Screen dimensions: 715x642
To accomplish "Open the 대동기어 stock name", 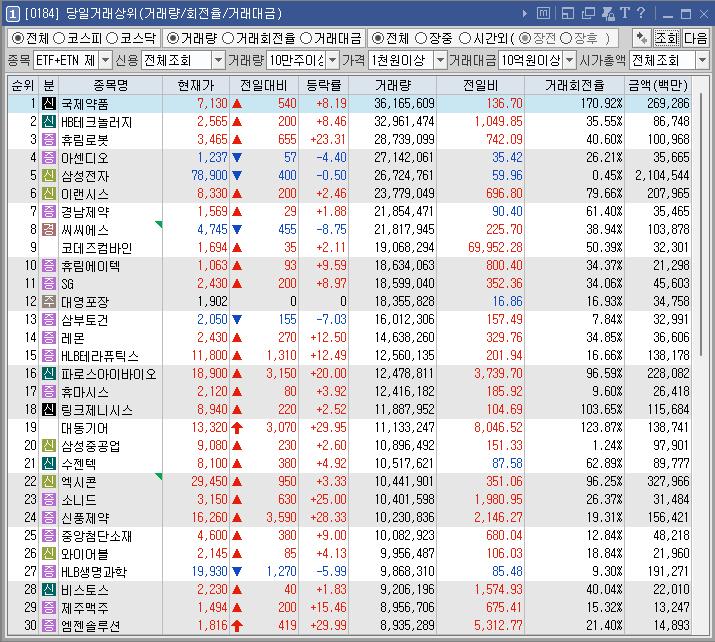I will [x=85, y=428].
